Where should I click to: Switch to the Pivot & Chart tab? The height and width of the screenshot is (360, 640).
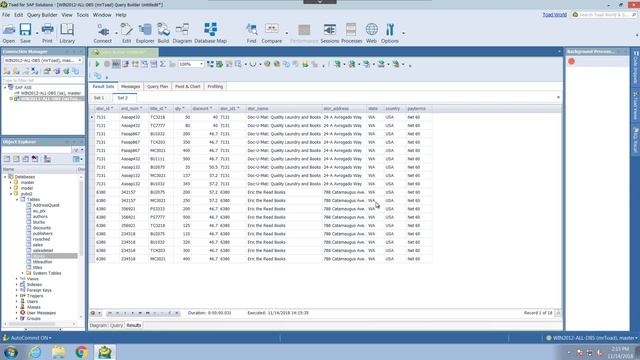[x=188, y=87]
